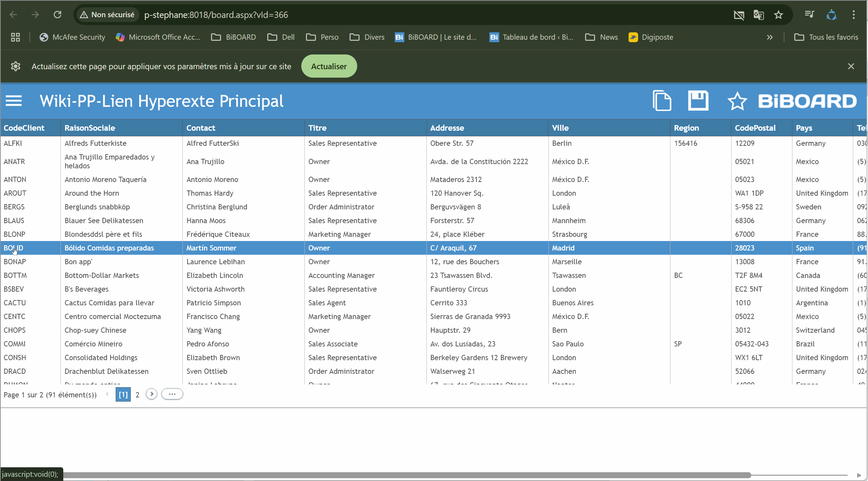Click the copy document icon
The image size is (868, 481).
(x=662, y=101)
